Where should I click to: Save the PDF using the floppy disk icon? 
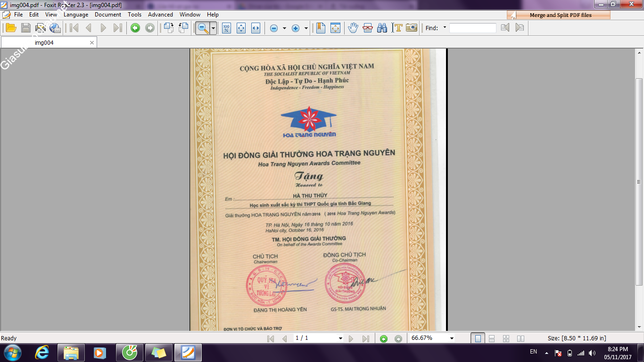click(25, 28)
